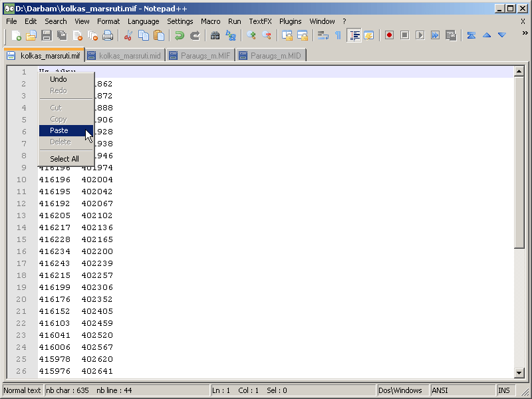
Task: Open the View menu
Action: (82, 21)
